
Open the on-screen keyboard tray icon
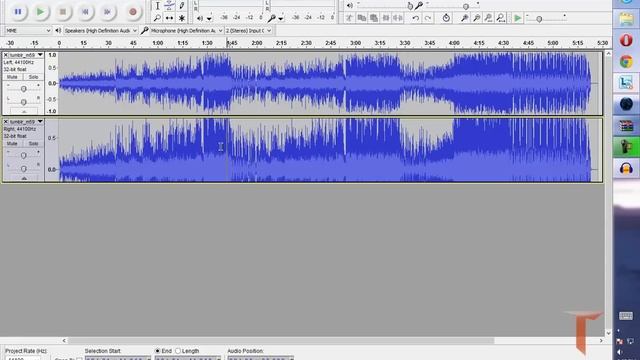click(626, 316)
